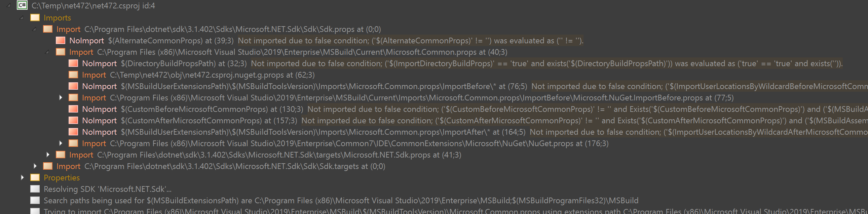The width and height of the screenshot is (868, 214).
Task: Click the NoImport icon for AlternateCommonProps
Action: tap(60, 40)
